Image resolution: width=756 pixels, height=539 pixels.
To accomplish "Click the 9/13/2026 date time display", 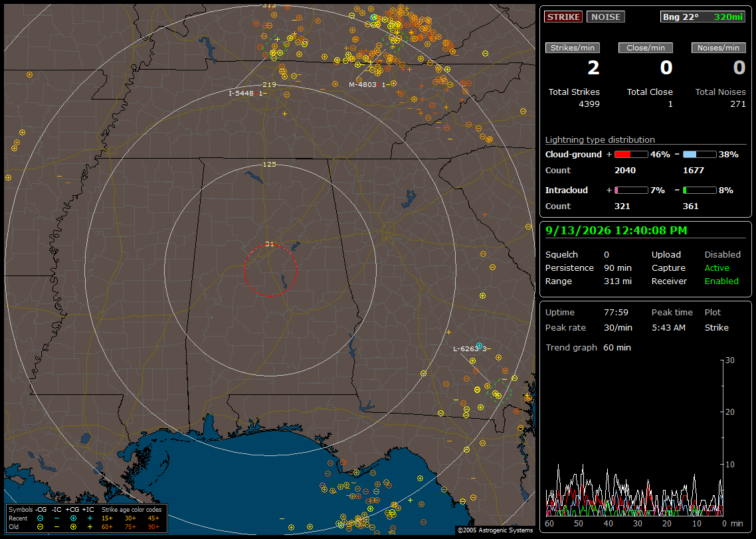I will coord(616,231).
